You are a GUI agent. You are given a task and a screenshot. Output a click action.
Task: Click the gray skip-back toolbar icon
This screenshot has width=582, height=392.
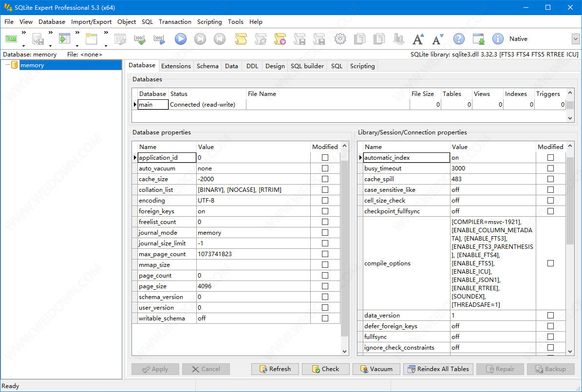[219, 38]
